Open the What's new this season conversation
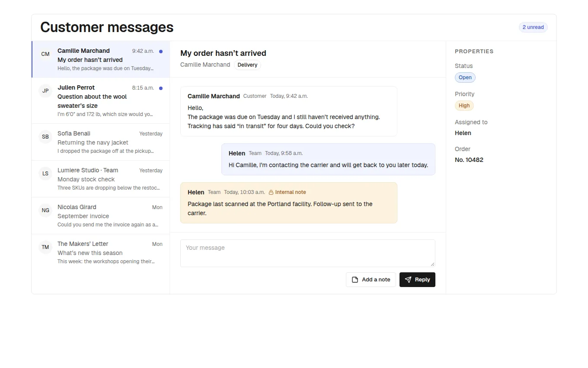 pyautogui.click(x=101, y=252)
